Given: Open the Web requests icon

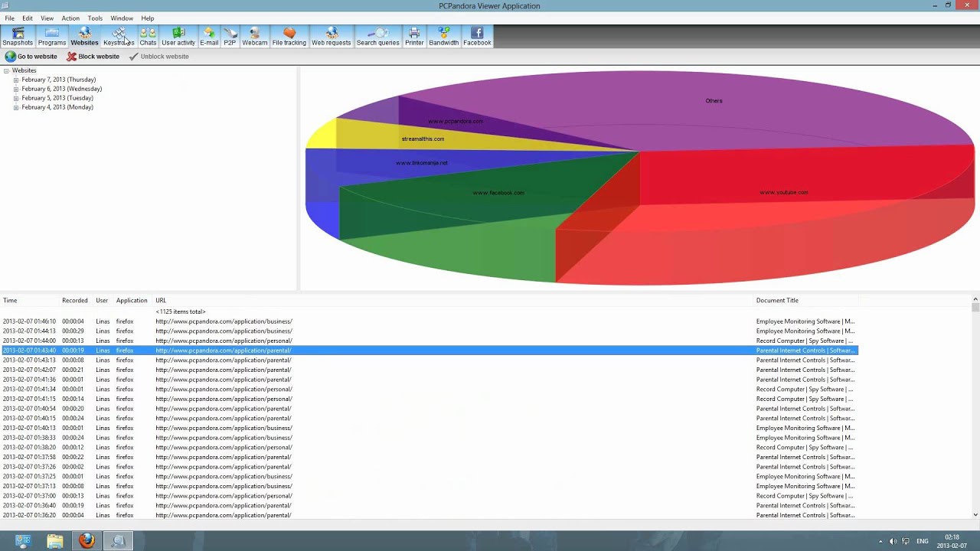Looking at the screenshot, I should [x=332, y=36].
